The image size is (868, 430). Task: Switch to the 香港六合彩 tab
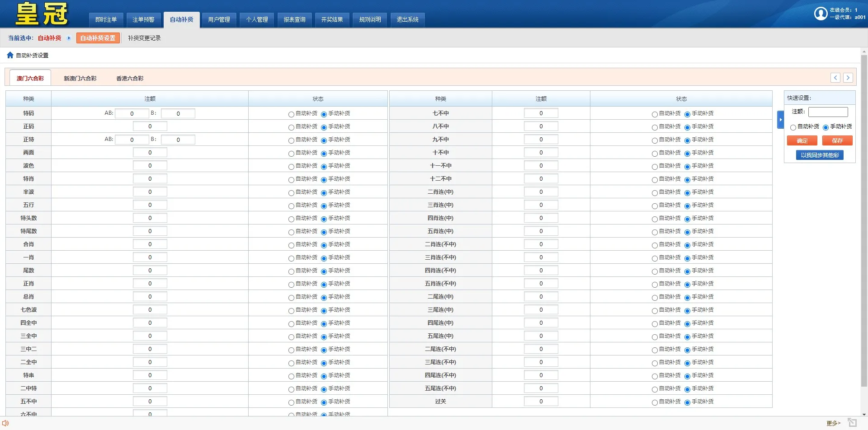[130, 78]
